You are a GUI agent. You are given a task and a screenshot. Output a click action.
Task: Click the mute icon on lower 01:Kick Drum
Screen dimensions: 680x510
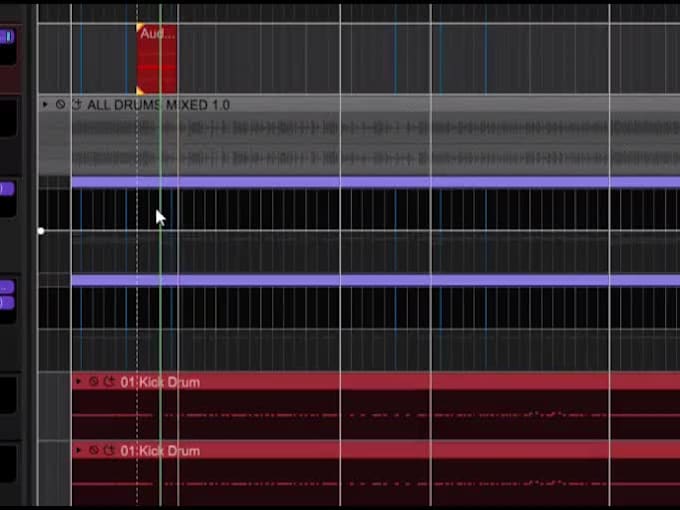point(93,451)
